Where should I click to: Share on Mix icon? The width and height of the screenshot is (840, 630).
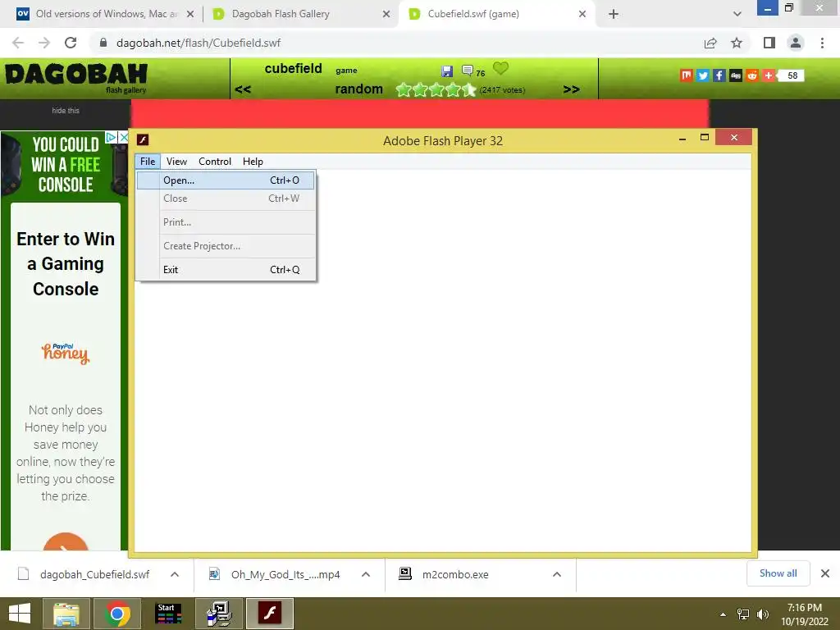click(x=687, y=75)
